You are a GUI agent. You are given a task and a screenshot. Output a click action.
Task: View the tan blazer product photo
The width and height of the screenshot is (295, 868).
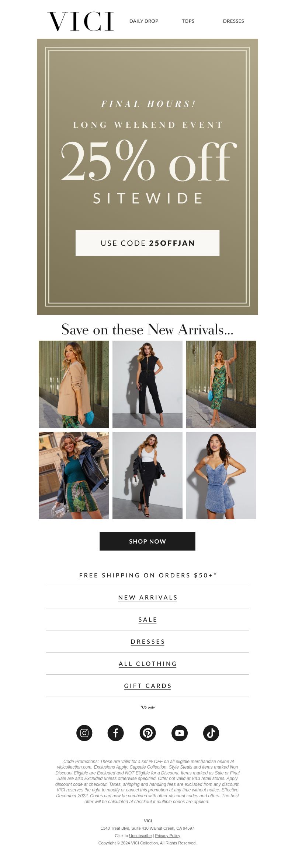(x=74, y=384)
